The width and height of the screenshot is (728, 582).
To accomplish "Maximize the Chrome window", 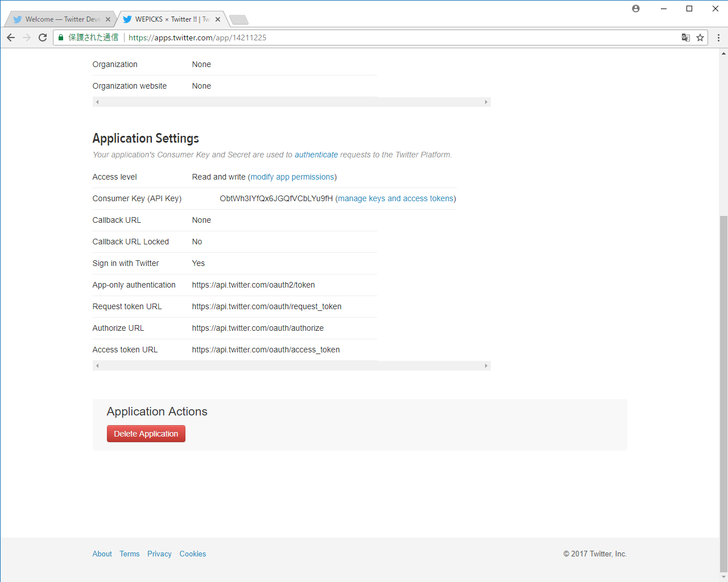I will (x=689, y=9).
